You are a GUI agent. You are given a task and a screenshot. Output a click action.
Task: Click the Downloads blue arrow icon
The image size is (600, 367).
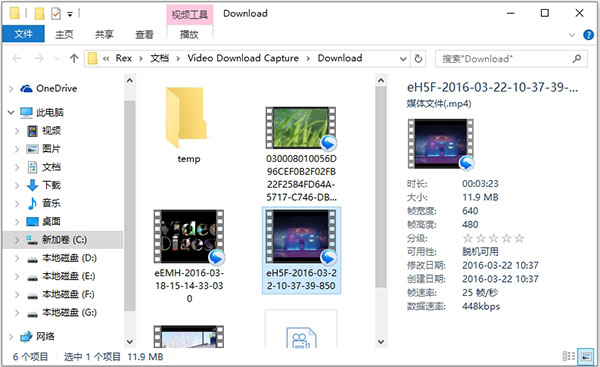(33, 185)
